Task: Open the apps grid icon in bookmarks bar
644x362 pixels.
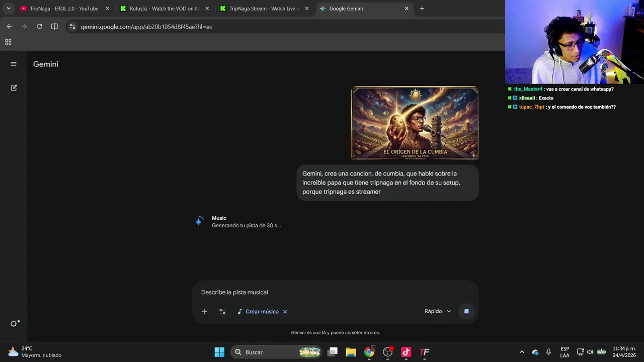Action: tap(8, 42)
